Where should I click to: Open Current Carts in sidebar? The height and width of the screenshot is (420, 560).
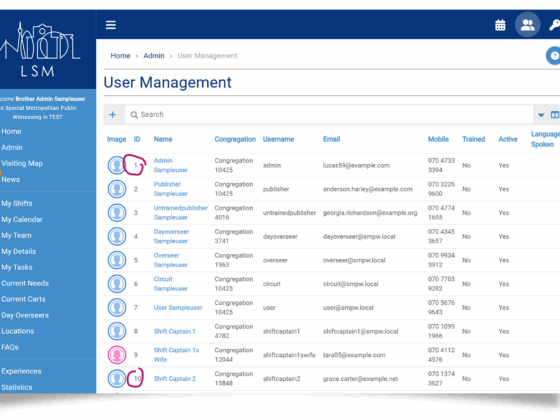pos(23,299)
